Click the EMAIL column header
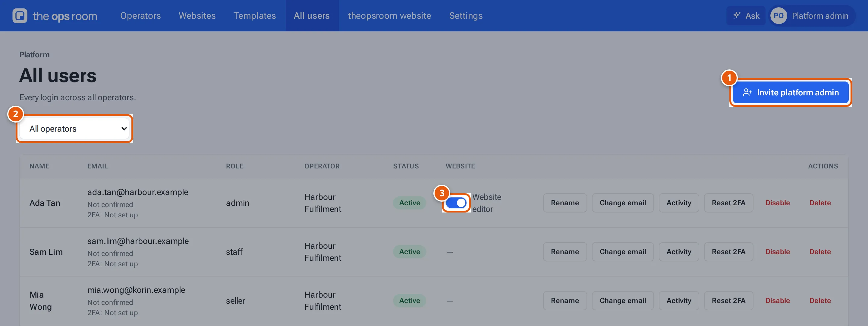Image resolution: width=868 pixels, height=326 pixels. tap(98, 166)
